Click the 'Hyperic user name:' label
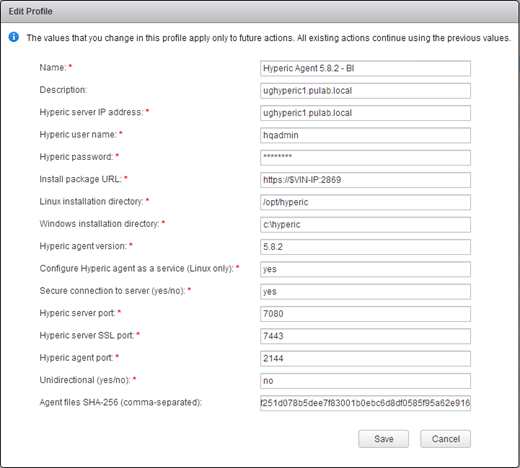 (78, 135)
